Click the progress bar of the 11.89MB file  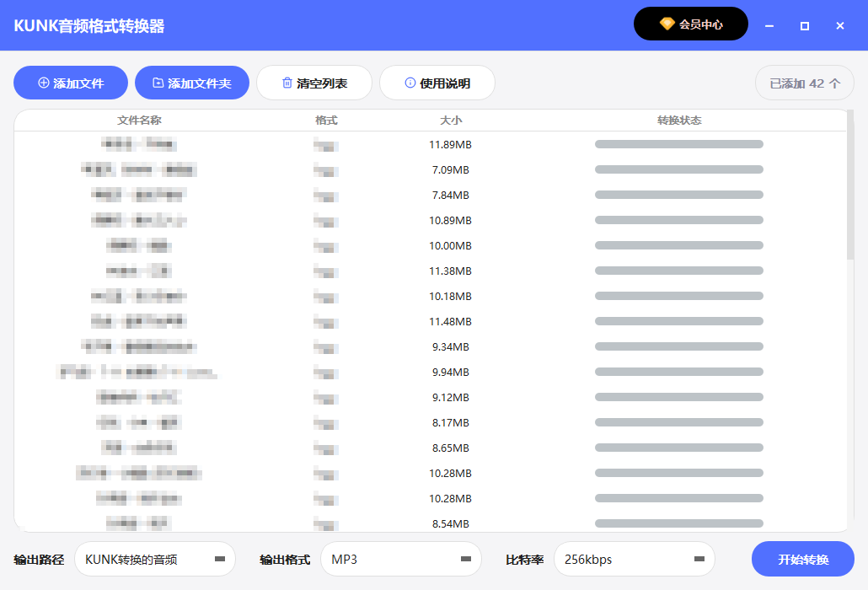click(678, 144)
